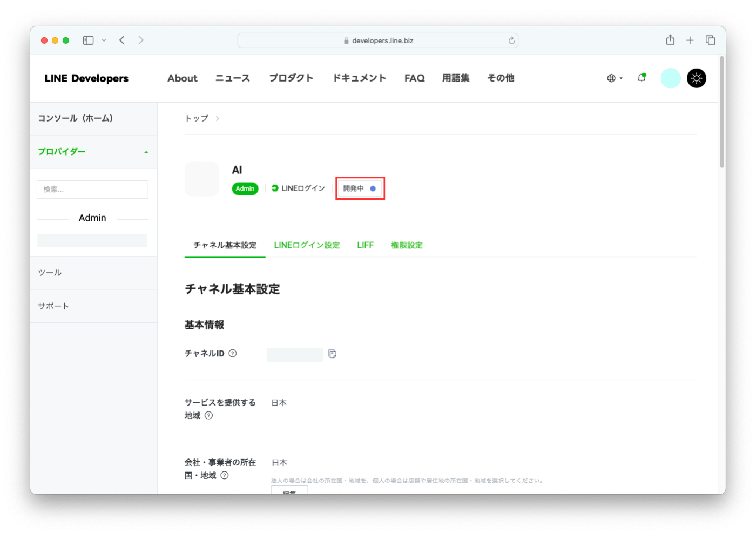
Task: Toggle the Safari sidebar icon
Action: pyautogui.click(x=88, y=40)
